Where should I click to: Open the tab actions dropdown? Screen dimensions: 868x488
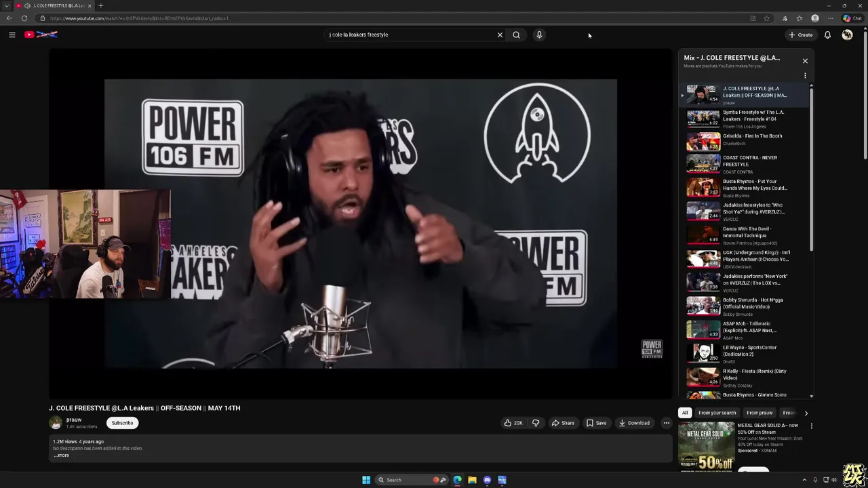(7, 5)
